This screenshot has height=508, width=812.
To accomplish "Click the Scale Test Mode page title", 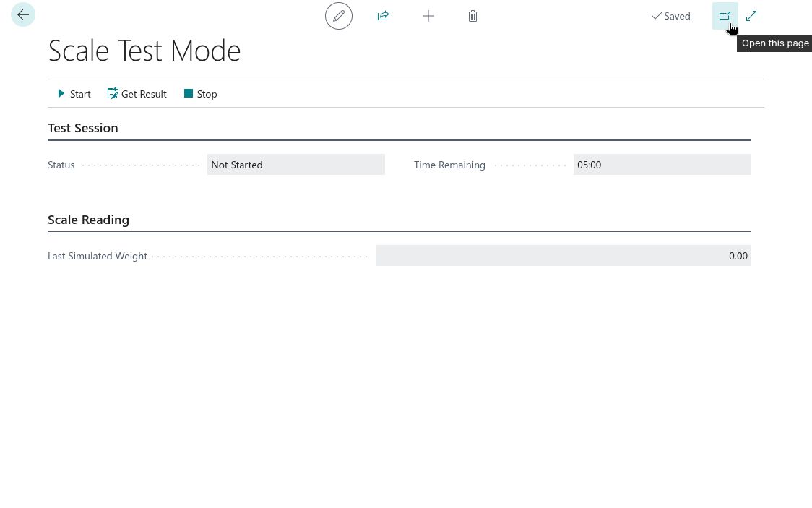I will point(144,51).
